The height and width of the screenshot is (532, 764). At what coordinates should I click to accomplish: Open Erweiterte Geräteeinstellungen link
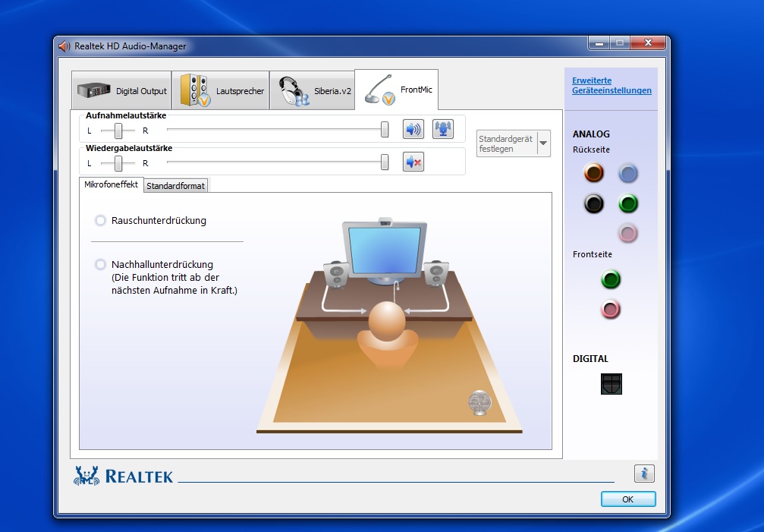(x=612, y=85)
